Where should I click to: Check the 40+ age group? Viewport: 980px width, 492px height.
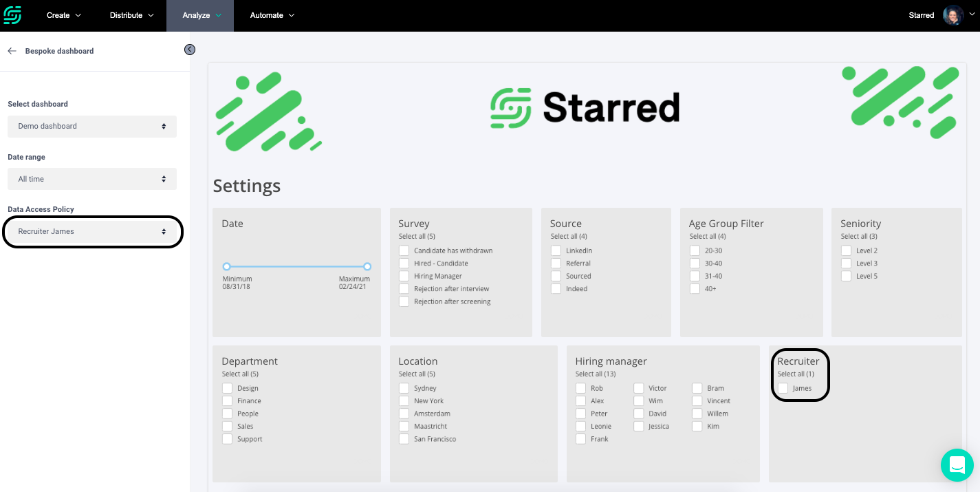[695, 289]
